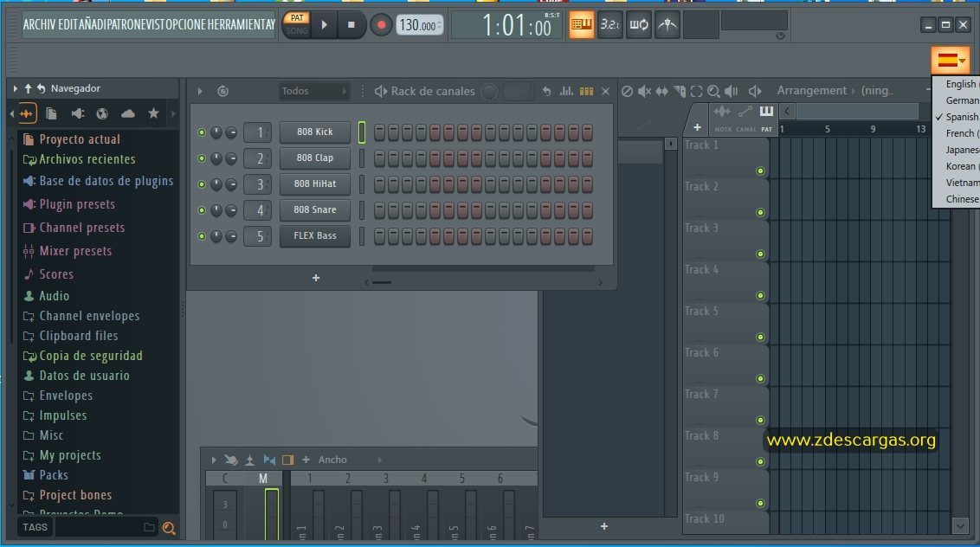Open browser starred favorites tab icon
980x547 pixels.
153,113
